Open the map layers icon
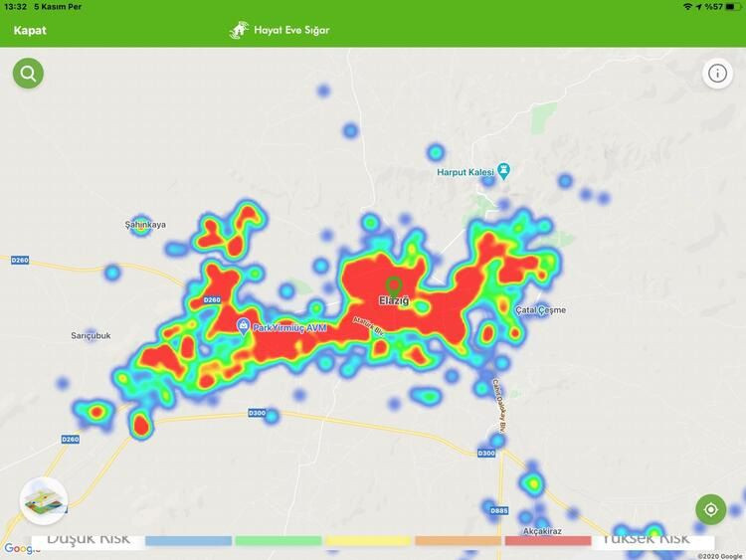Screen dimensions: 746x560 pyautogui.click(x=43, y=500)
